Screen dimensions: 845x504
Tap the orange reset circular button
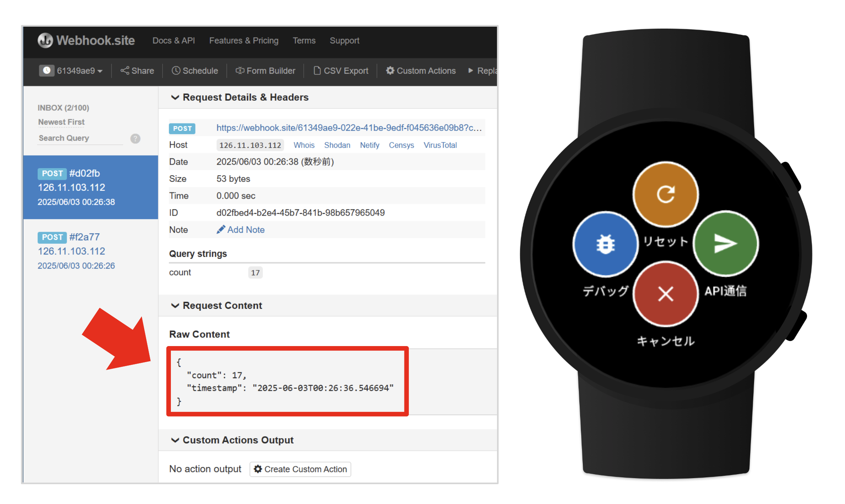coord(665,194)
